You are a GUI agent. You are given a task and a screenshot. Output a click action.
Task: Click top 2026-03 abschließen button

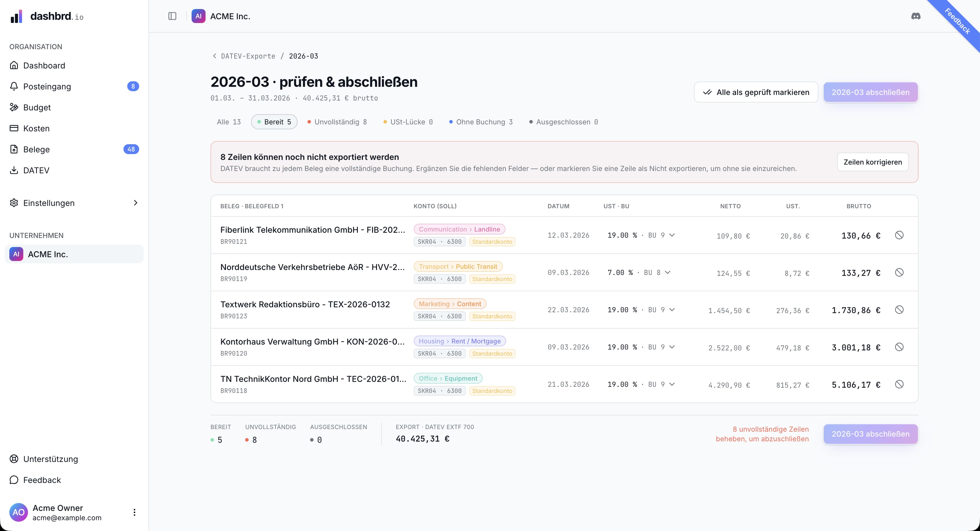click(x=871, y=92)
